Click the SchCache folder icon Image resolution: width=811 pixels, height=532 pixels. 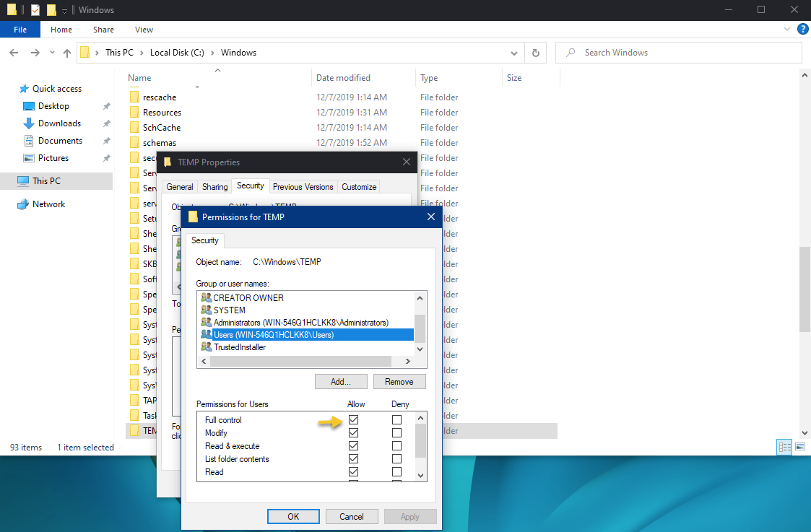tap(134, 127)
